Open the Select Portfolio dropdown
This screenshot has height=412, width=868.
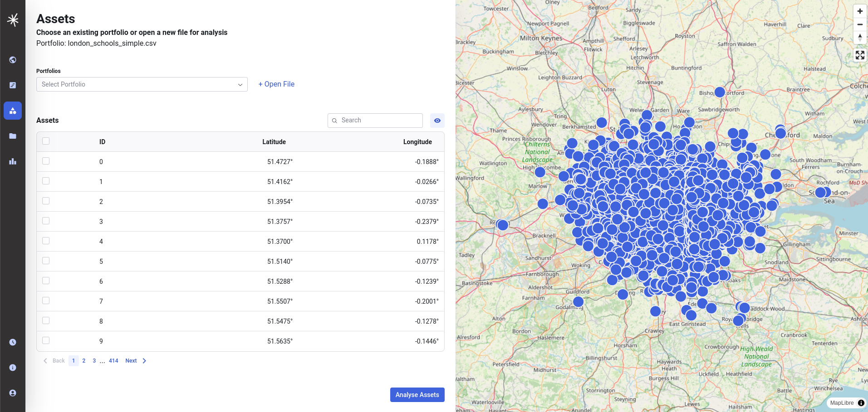[x=142, y=84]
